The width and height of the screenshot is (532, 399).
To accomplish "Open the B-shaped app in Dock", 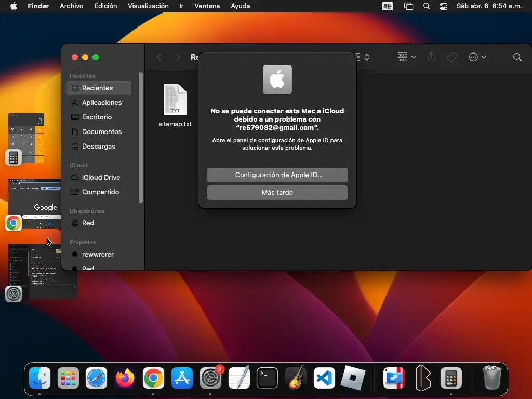I will pos(423,378).
